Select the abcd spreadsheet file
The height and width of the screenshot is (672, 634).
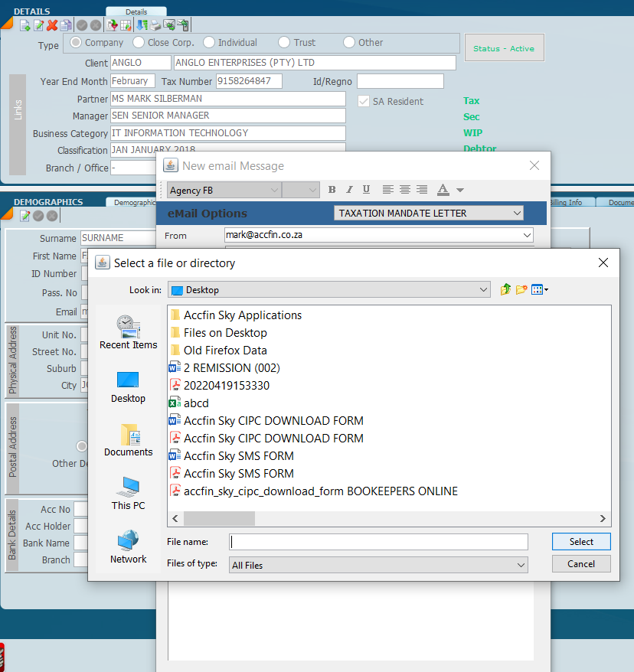[x=196, y=403]
